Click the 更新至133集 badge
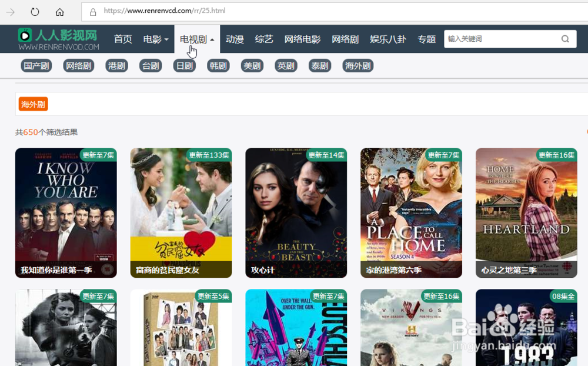This screenshot has height=366, width=588. pyautogui.click(x=209, y=155)
